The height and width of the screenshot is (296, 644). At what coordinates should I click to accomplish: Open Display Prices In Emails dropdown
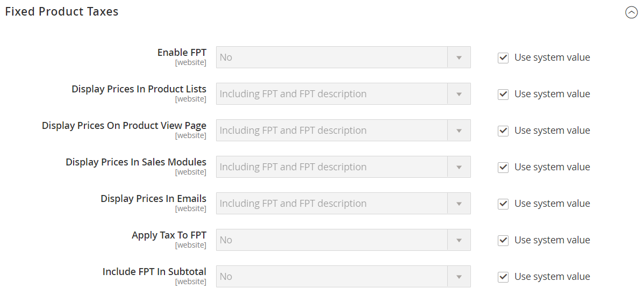point(343,204)
